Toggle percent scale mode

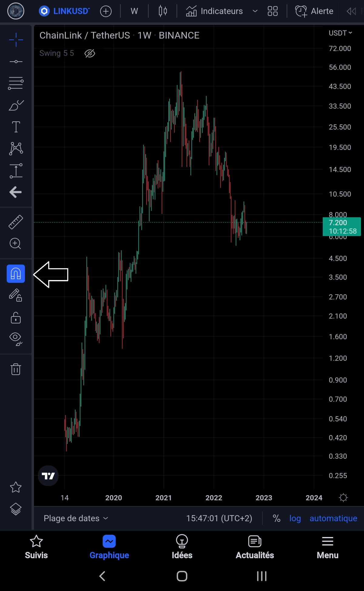(276, 518)
